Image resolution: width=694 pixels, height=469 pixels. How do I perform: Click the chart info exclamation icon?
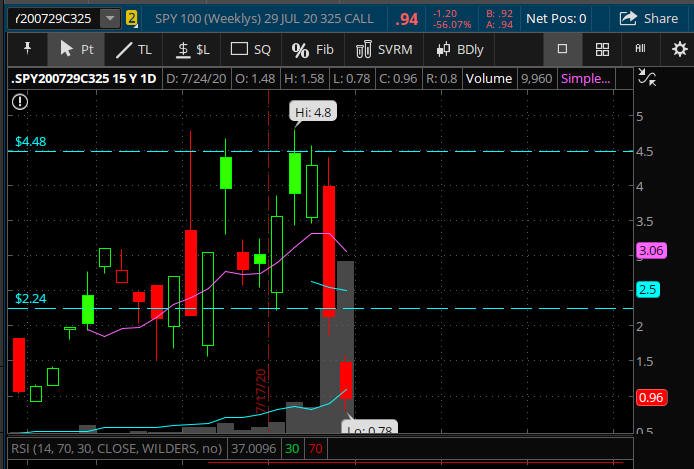21,100
